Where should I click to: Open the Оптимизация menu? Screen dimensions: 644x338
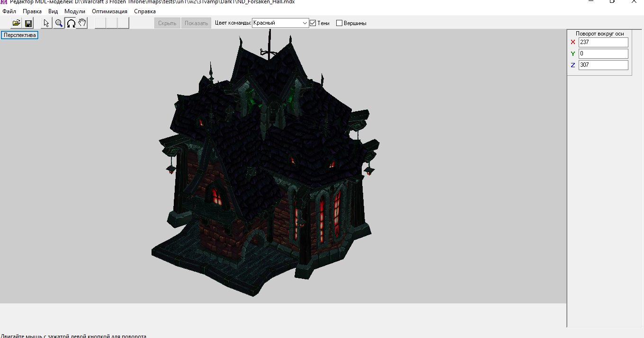click(109, 11)
